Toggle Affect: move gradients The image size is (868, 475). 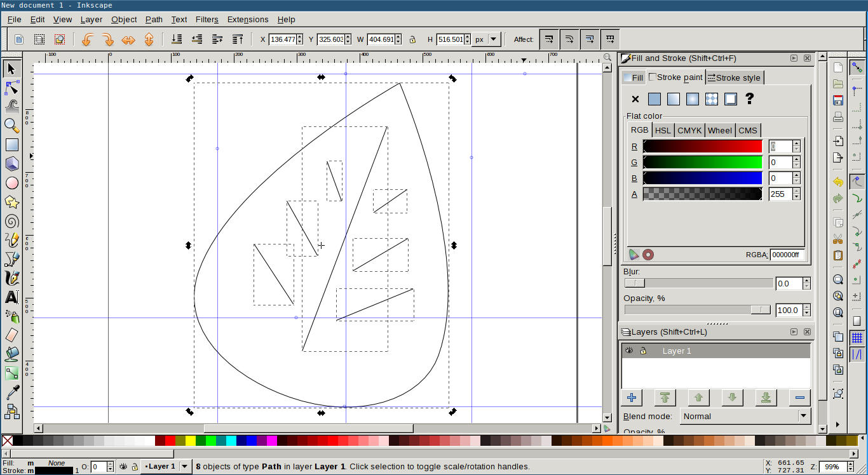[x=590, y=39]
